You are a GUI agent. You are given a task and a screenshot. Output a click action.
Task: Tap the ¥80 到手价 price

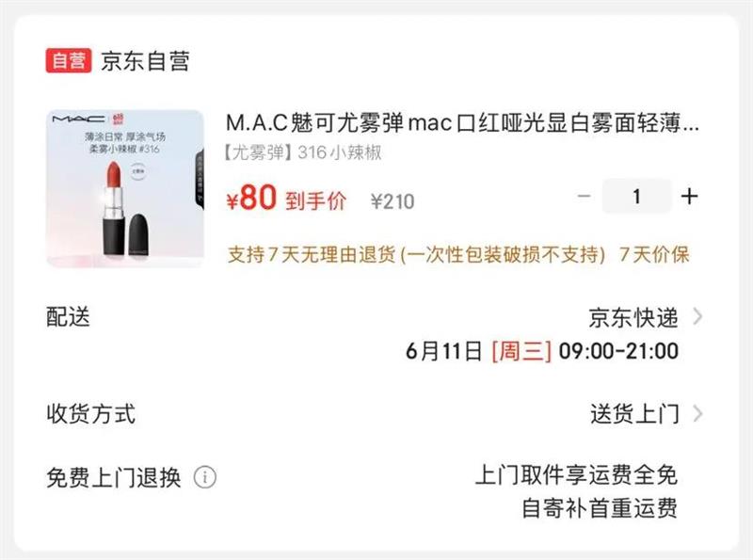(286, 198)
